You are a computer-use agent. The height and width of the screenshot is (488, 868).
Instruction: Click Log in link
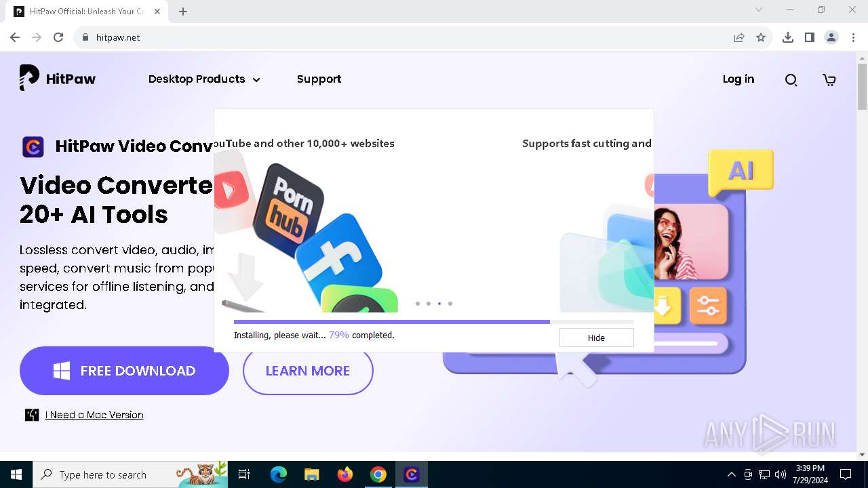[738, 79]
